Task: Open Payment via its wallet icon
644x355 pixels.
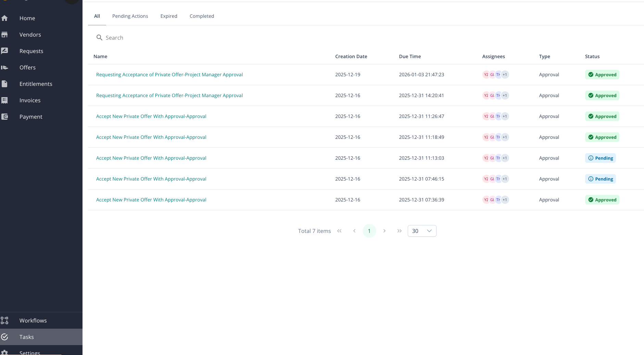Action: tap(4, 117)
